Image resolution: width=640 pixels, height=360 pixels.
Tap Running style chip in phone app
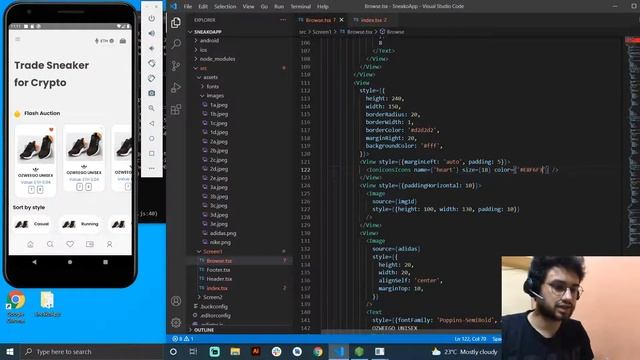tap(80, 224)
